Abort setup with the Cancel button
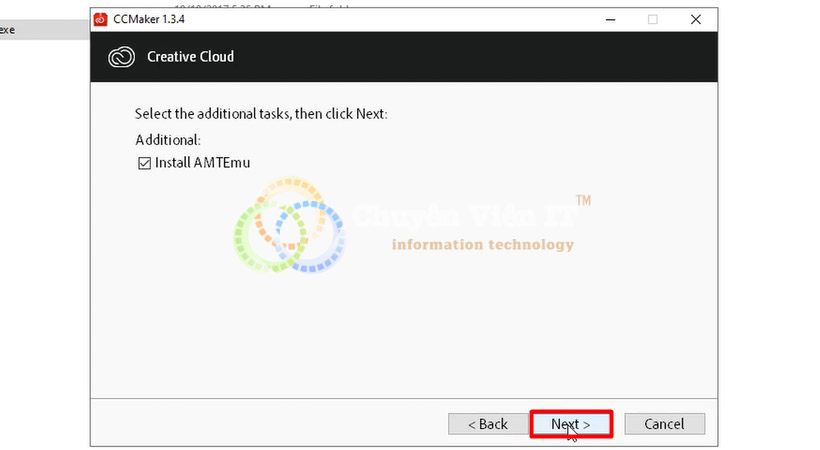This screenshot has width=820, height=450. click(664, 424)
